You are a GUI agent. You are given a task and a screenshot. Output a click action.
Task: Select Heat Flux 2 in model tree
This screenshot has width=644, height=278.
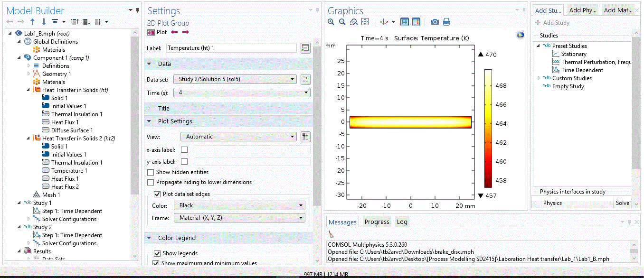[x=65, y=186]
